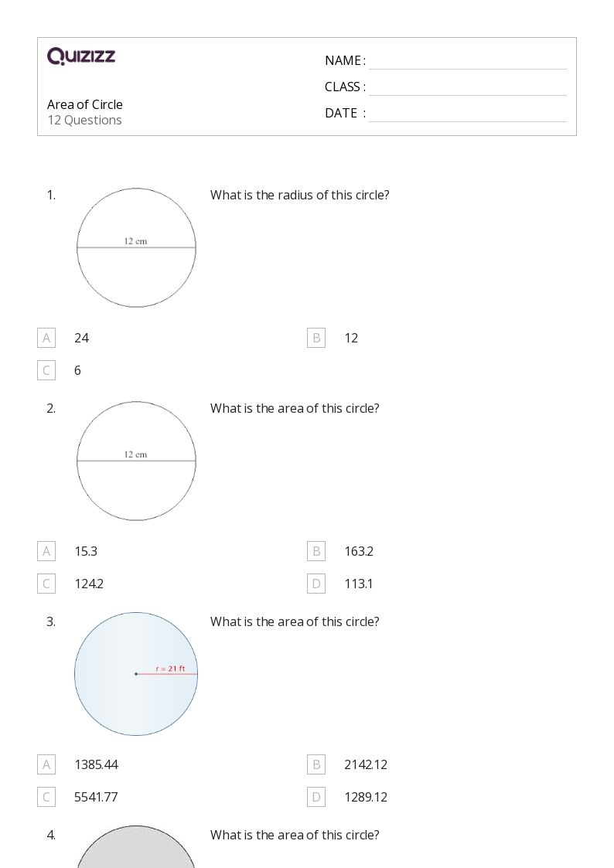Click the DATE input line
This screenshot has height=868, width=614.
(x=467, y=114)
